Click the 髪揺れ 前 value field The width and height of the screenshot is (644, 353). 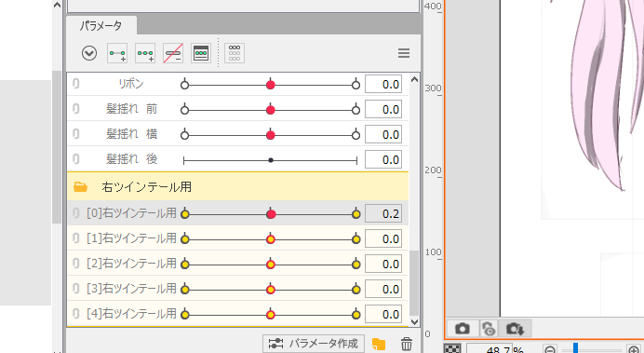tap(383, 109)
